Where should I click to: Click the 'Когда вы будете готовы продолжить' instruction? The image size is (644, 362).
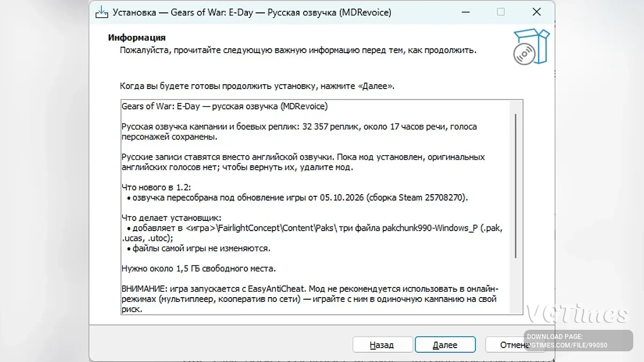point(257,86)
